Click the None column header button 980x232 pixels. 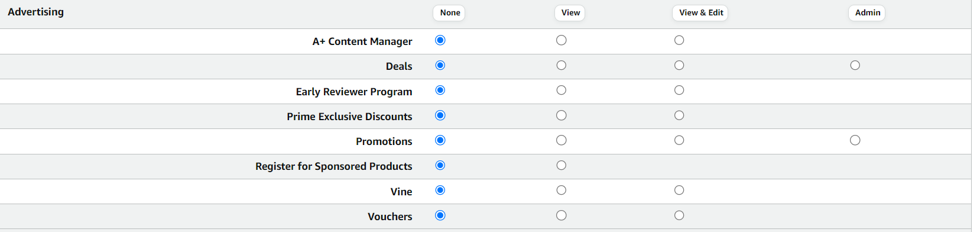[x=449, y=13]
